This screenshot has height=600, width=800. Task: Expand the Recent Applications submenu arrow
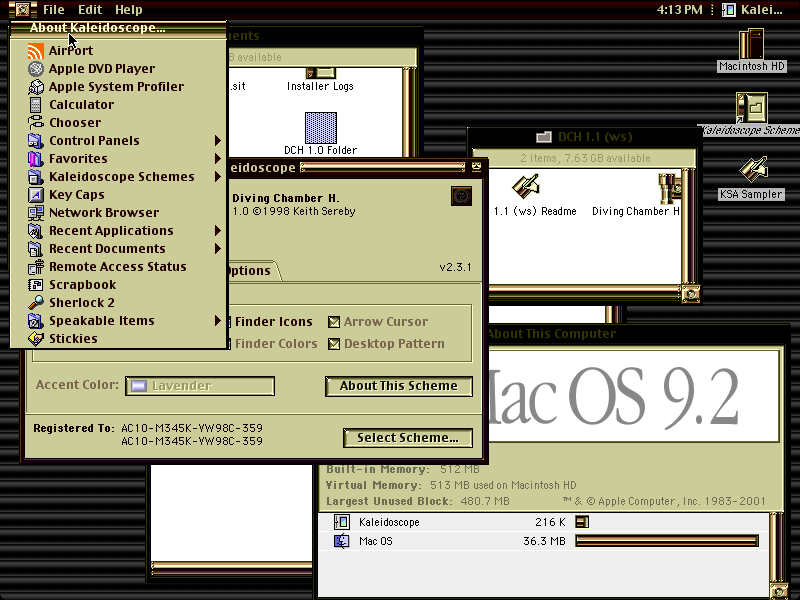[x=218, y=231]
